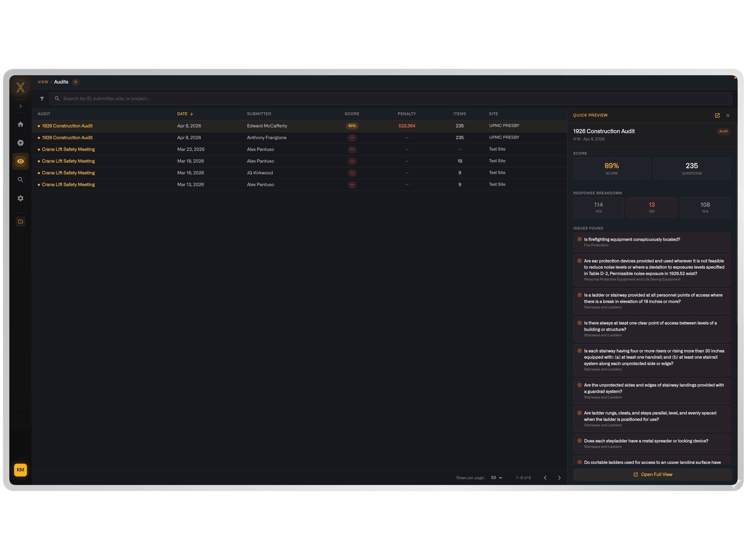Click the filter funnel icon

pos(42,99)
